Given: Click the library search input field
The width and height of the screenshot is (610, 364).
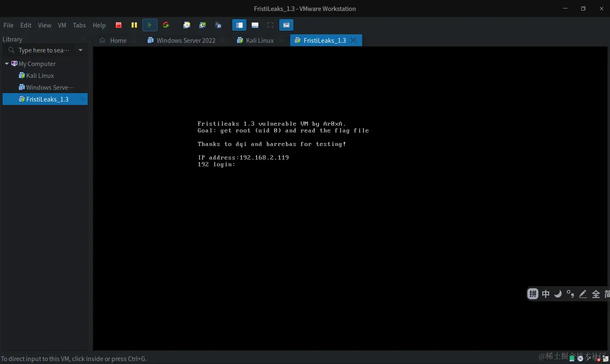Looking at the screenshot, I should pyautogui.click(x=45, y=50).
